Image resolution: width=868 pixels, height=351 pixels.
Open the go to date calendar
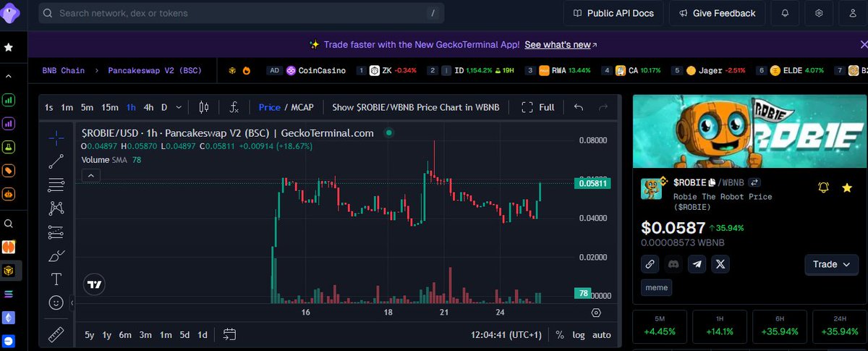[230, 334]
